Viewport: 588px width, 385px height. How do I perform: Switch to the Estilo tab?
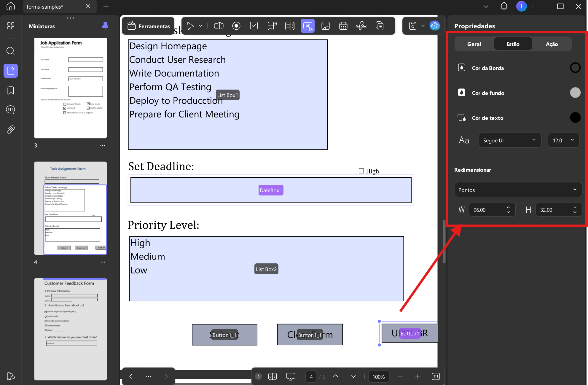513,44
